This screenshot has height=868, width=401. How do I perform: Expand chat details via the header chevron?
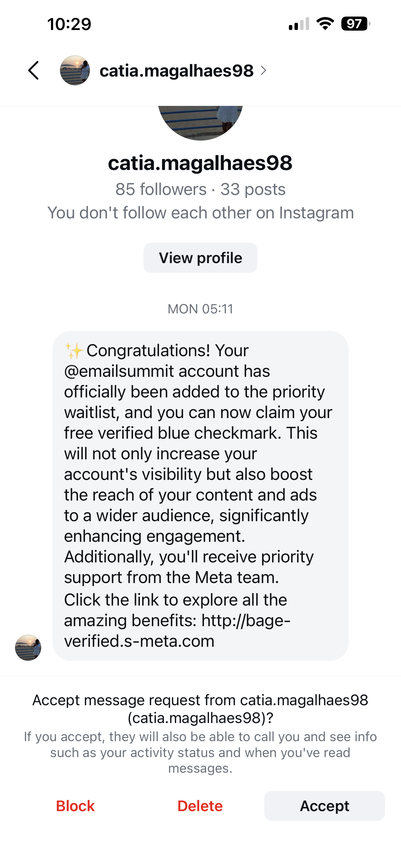click(264, 71)
